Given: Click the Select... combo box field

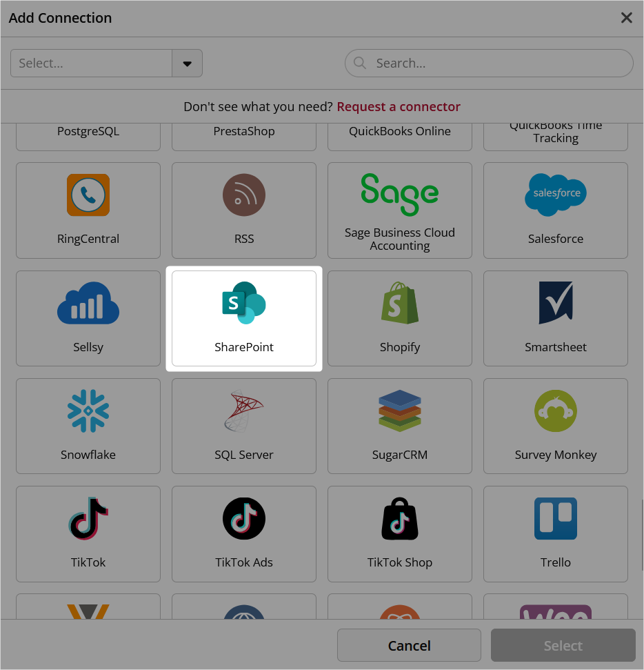Looking at the screenshot, I should [x=106, y=63].
